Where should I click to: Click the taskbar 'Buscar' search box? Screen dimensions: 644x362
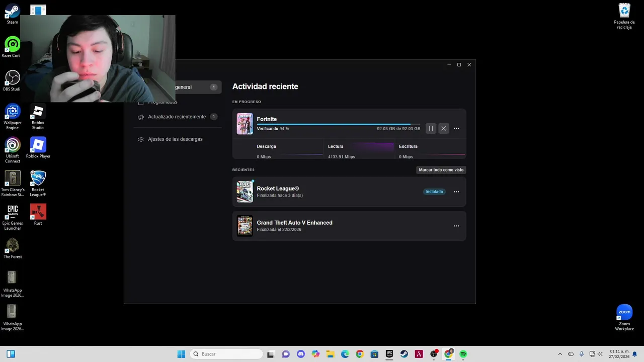tap(226, 354)
